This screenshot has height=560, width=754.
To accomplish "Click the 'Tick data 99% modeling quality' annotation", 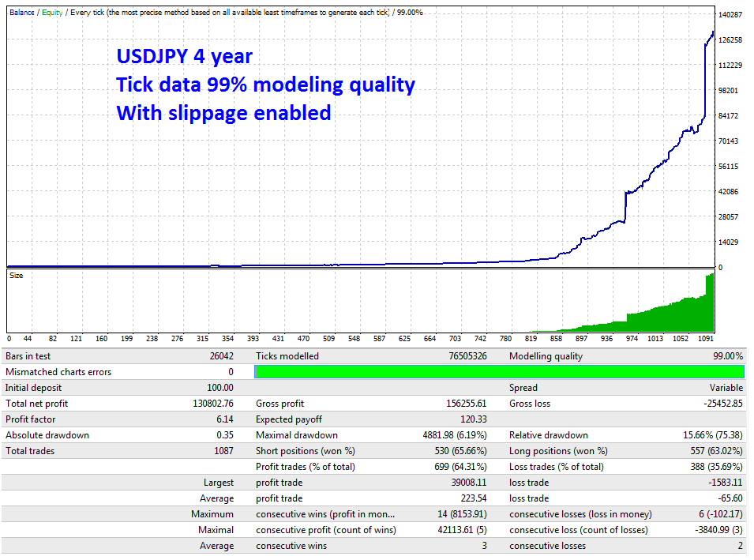I will (x=265, y=85).
